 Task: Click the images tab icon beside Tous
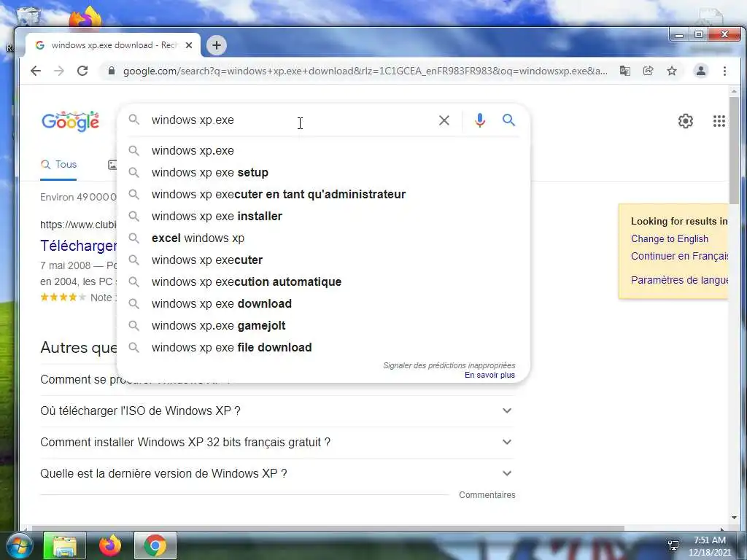[x=112, y=165]
